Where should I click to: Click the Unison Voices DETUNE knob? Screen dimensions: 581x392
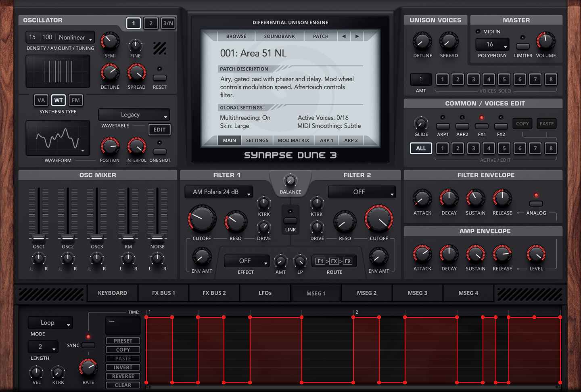(x=422, y=41)
